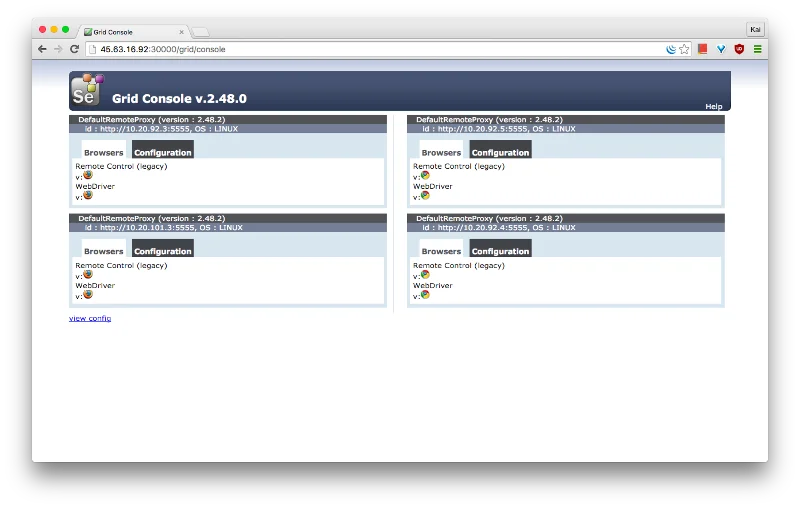Viewport: 800px width, 508px height.
Task: Open the red bookmark extension icon
Action: [x=703, y=49]
